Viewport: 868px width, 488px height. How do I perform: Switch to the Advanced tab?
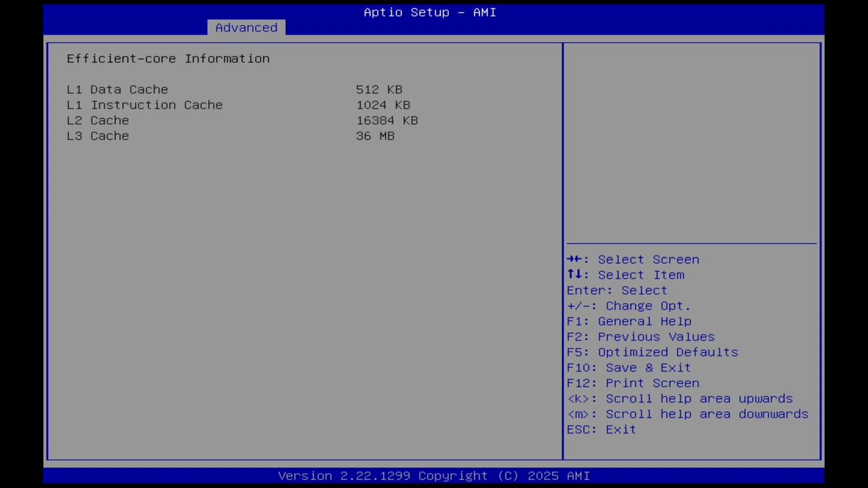(246, 27)
